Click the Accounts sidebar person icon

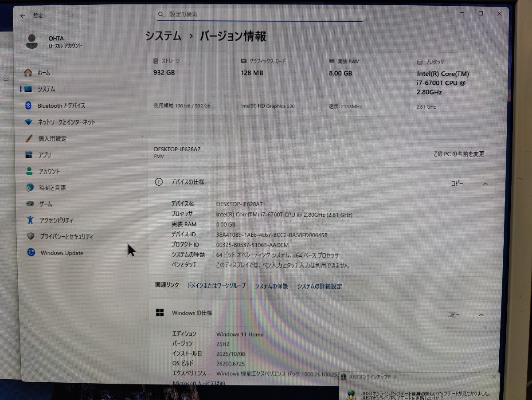29,171
